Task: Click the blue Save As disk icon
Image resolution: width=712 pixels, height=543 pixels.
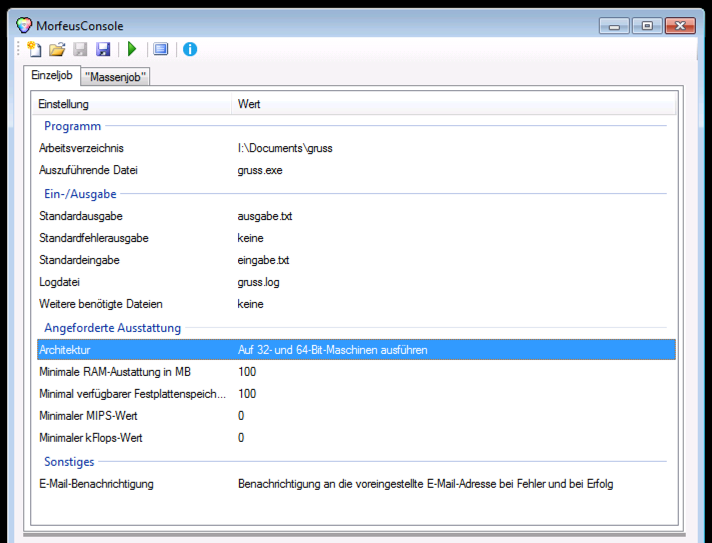Action: (102, 49)
